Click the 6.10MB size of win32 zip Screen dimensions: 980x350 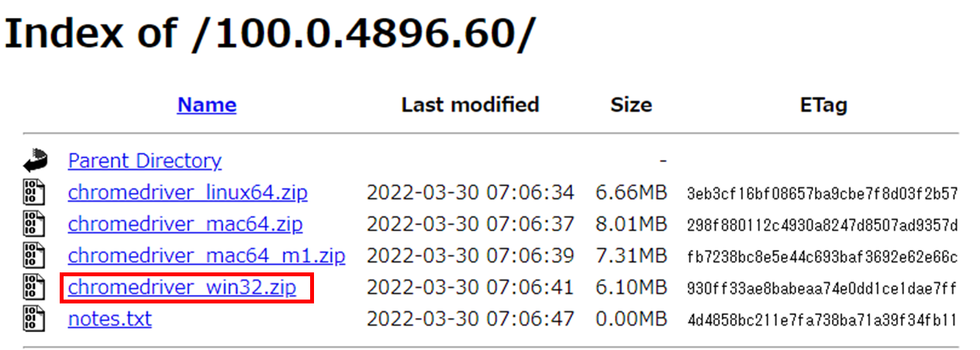point(631,287)
